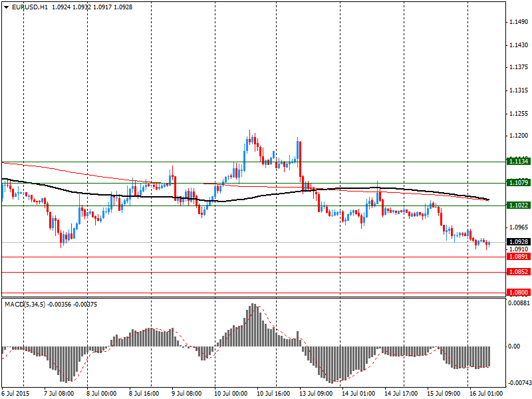Click the 16 Jul 01:00 time label
532x399 pixels.
tap(486, 394)
